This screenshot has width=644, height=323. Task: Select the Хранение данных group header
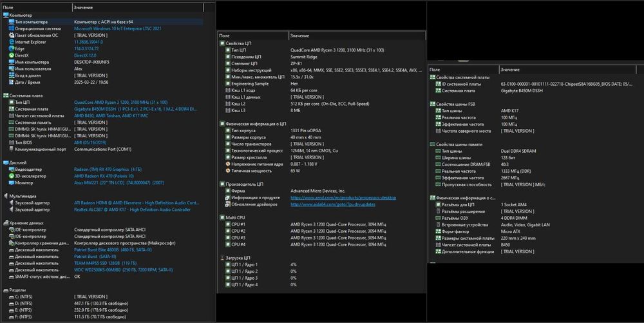tap(23, 223)
